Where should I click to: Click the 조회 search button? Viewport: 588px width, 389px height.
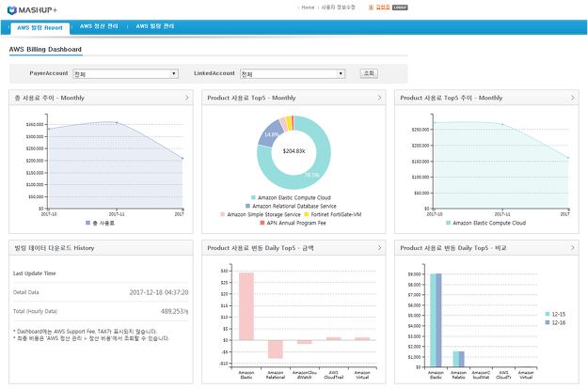click(369, 73)
